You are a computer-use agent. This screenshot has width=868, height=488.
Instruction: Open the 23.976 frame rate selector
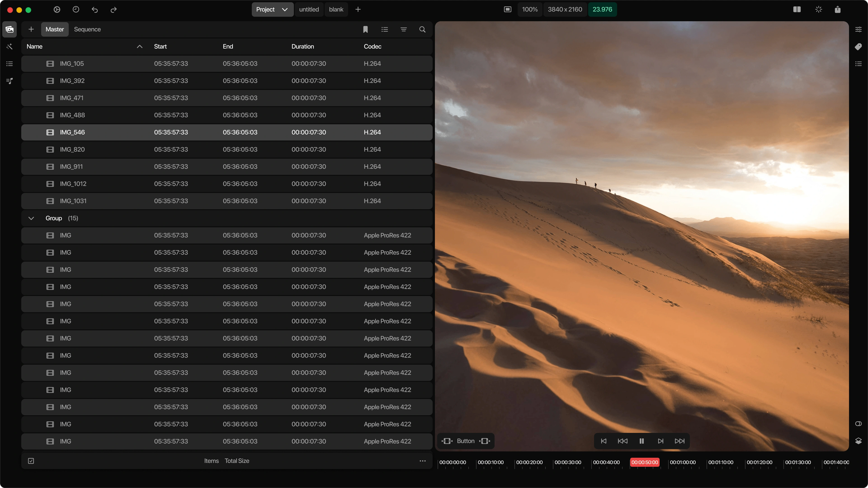point(602,9)
